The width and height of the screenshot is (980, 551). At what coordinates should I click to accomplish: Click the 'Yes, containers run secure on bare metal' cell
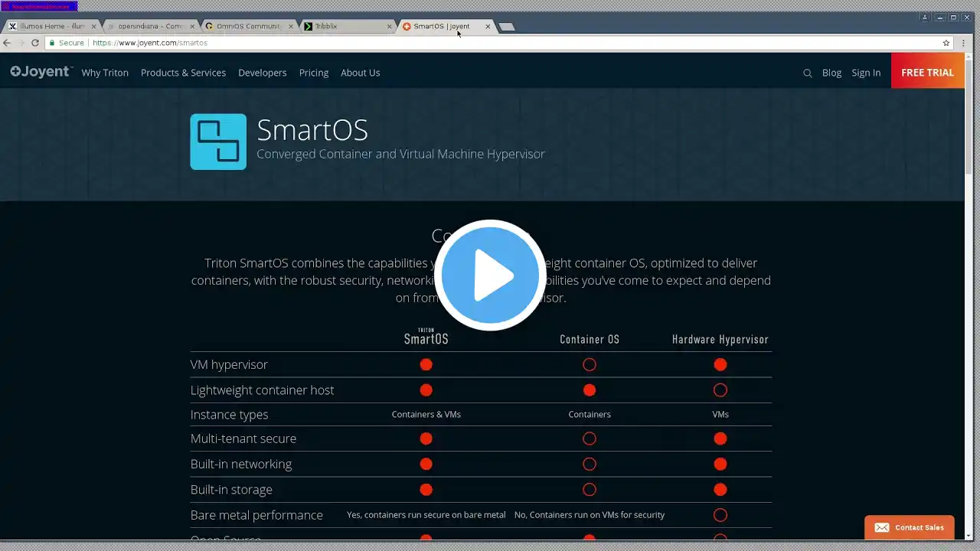click(426, 515)
